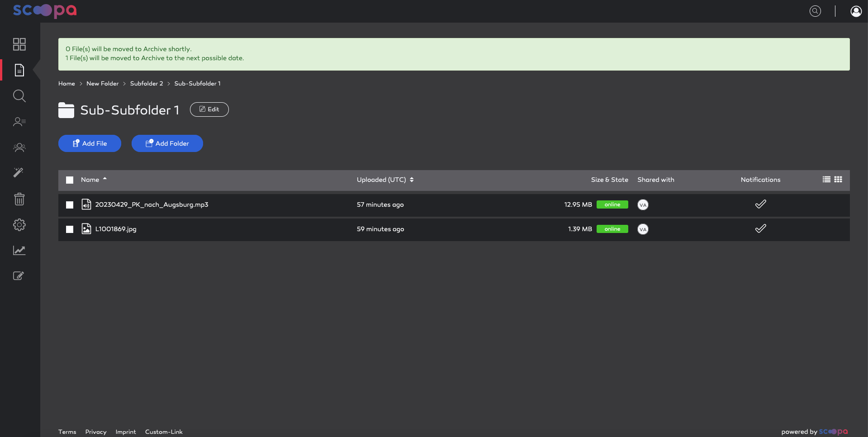
Task: Click VA shared avatar on L1001869.jpg row
Action: 643,229
